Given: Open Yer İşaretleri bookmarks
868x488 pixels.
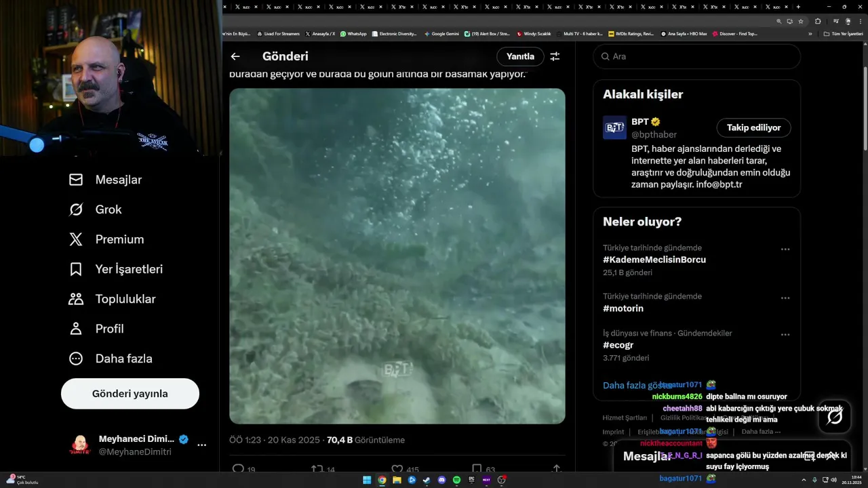Looking at the screenshot, I should point(115,269).
